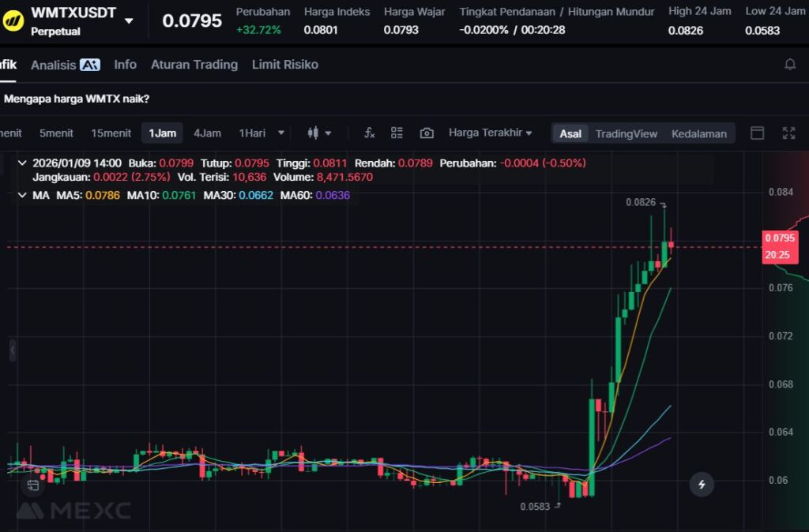Click "Mengapa harga WMTX naik?" link

pyautogui.click(x=77, y=99)
